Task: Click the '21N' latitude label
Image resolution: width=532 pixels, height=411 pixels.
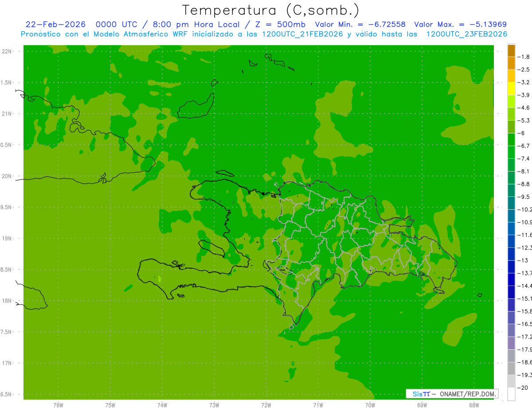Action: click(7, 114)
